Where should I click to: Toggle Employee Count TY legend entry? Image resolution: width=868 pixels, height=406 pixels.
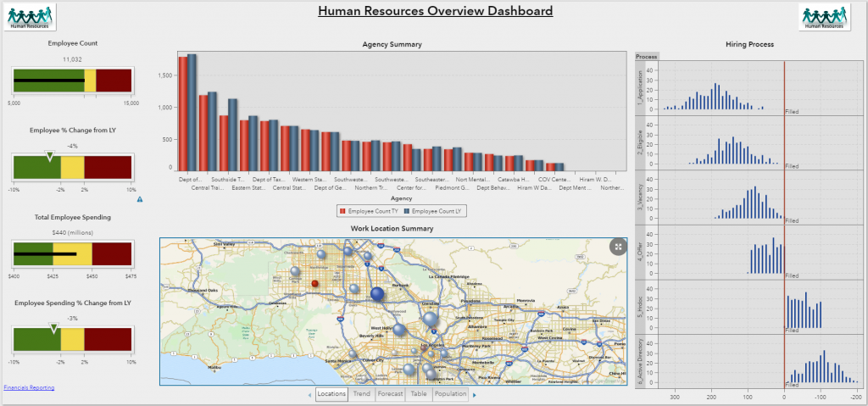370,209
